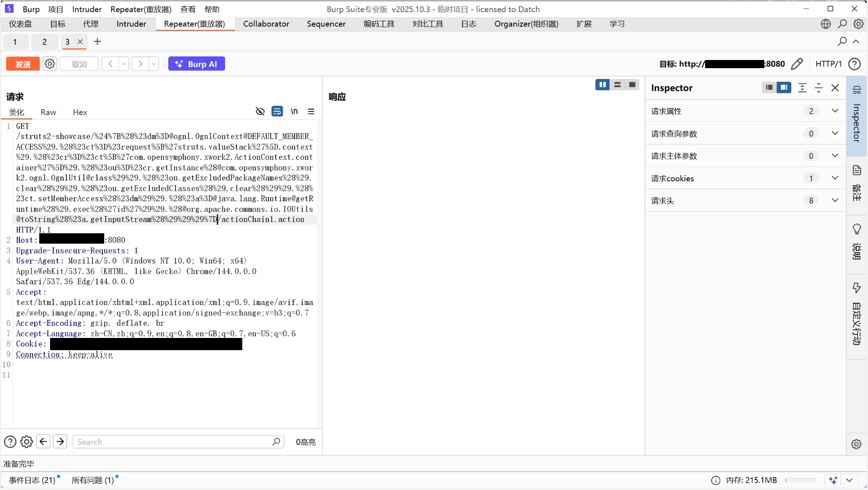Go to previous request in history
The image size is (868, 490).
[111, 64]
